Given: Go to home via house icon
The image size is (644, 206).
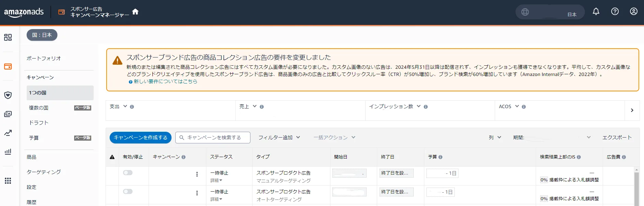Looking at the screenshot, I should click(135, 12).
